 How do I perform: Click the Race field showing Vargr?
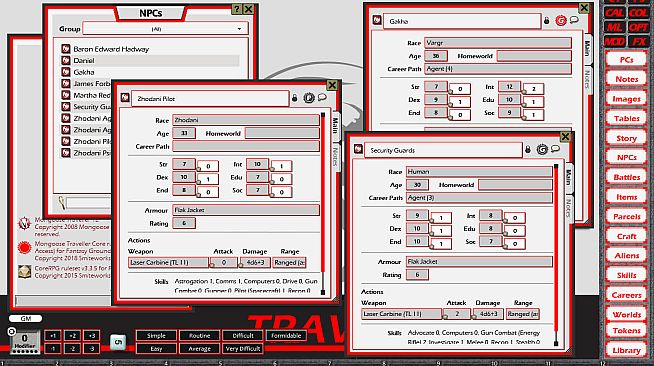tap(498, 43)
